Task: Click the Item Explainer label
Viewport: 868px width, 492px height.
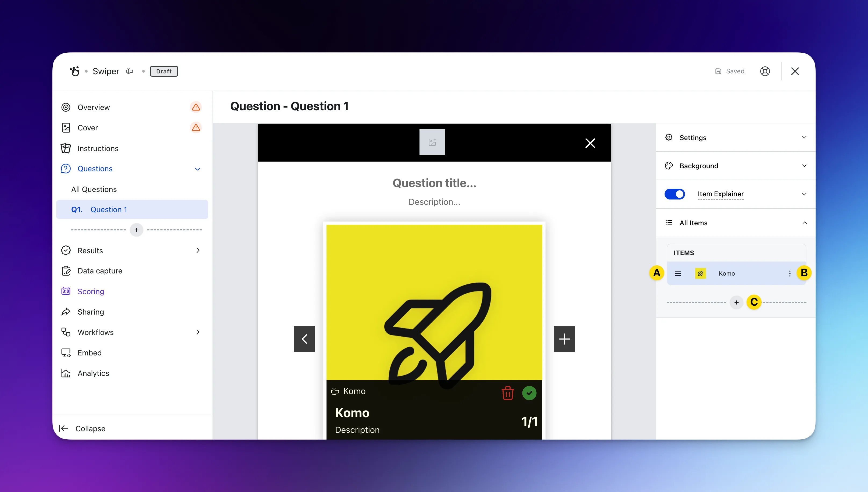Action: (x=721, y=194)
